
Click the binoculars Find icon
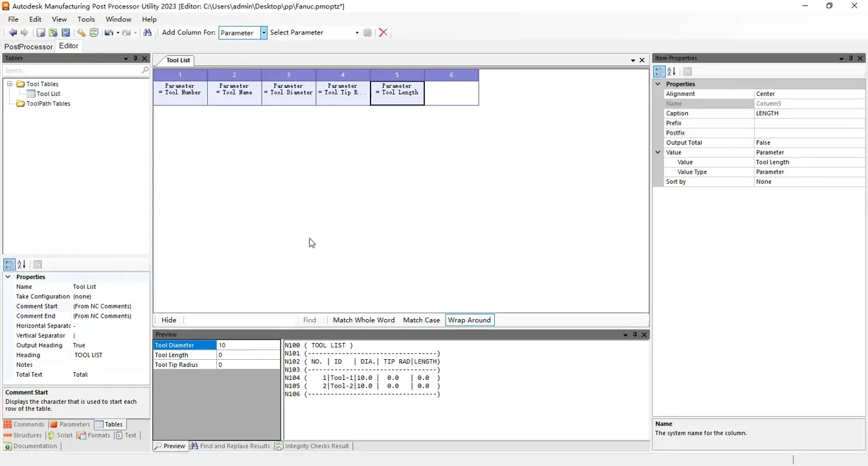[x=148, y=32]
